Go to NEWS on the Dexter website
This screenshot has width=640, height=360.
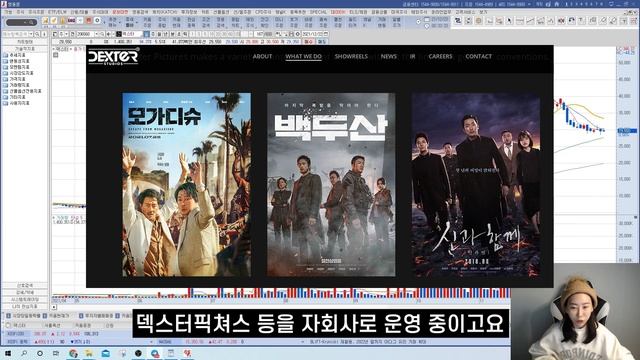[x=389, y=56]
